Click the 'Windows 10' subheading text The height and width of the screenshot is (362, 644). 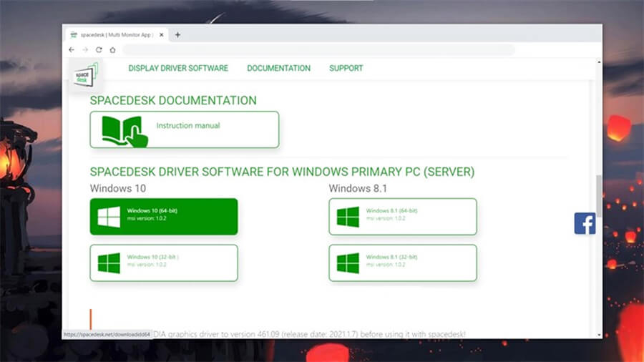pos(118,188)
